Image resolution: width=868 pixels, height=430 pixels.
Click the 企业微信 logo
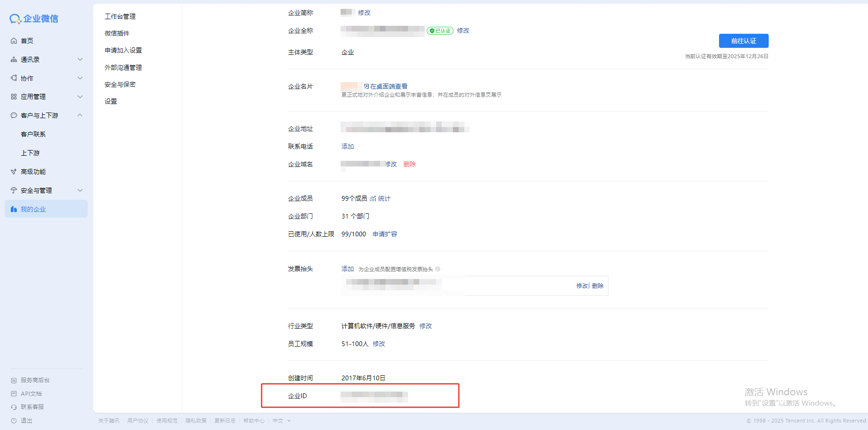[x=34, y=19]
